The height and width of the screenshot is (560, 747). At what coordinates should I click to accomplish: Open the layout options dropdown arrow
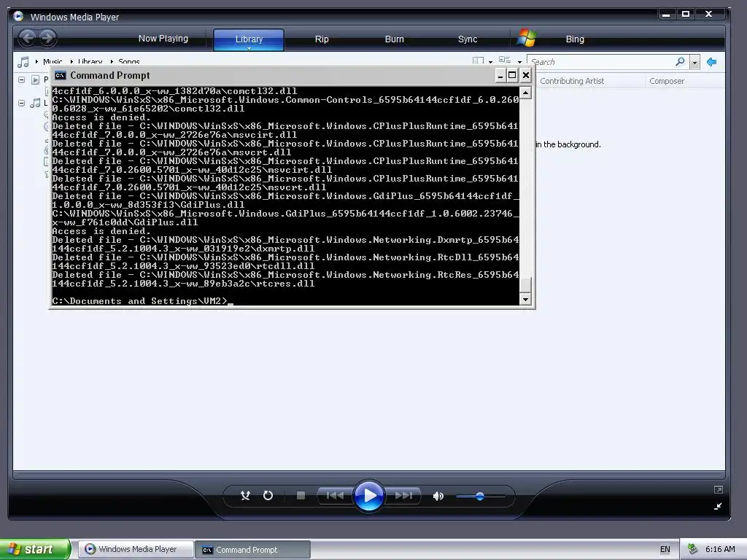pos(491,62)
